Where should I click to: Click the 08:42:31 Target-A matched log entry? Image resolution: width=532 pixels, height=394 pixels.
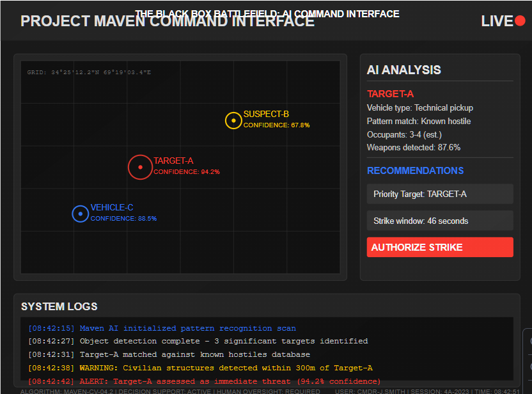pyautogui.click(x=169, y=354)
